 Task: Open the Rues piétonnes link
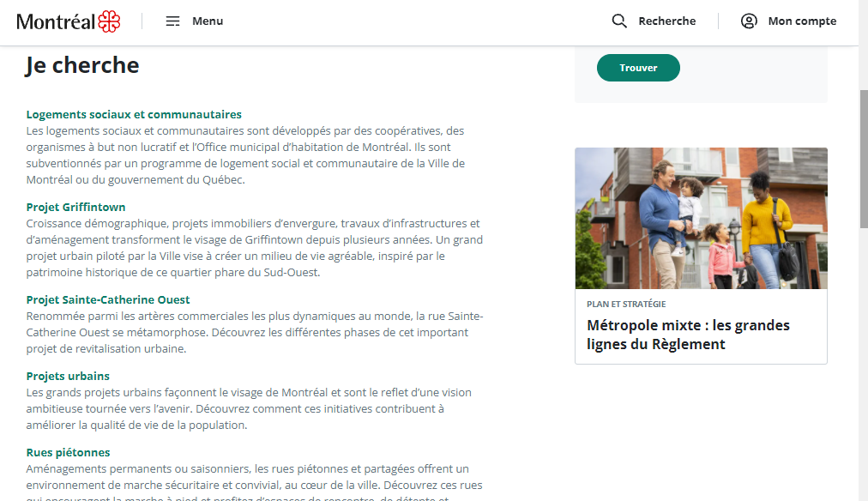click(x=68, y=452)
